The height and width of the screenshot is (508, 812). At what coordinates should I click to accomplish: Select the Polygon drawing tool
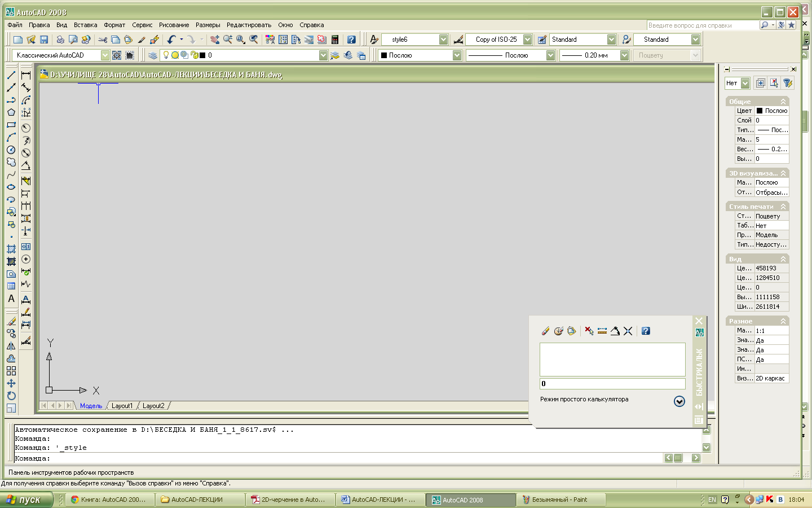(11, 112)
